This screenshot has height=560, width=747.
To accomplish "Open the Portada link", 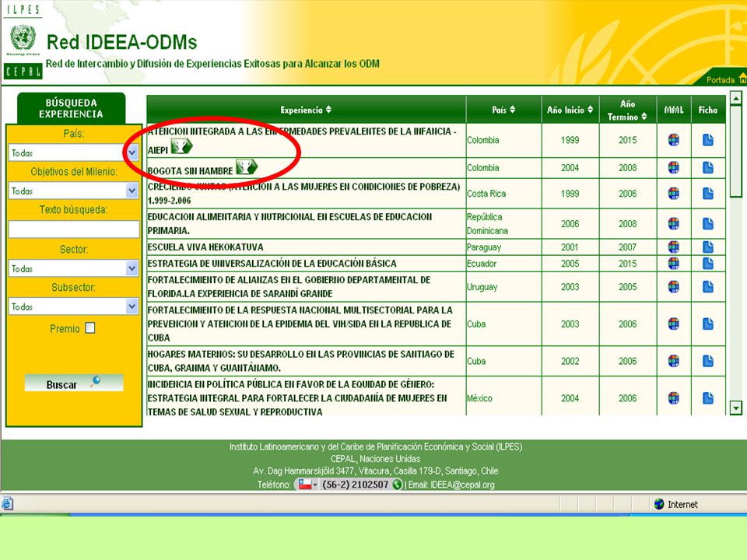I will click(x=720, y=80).
